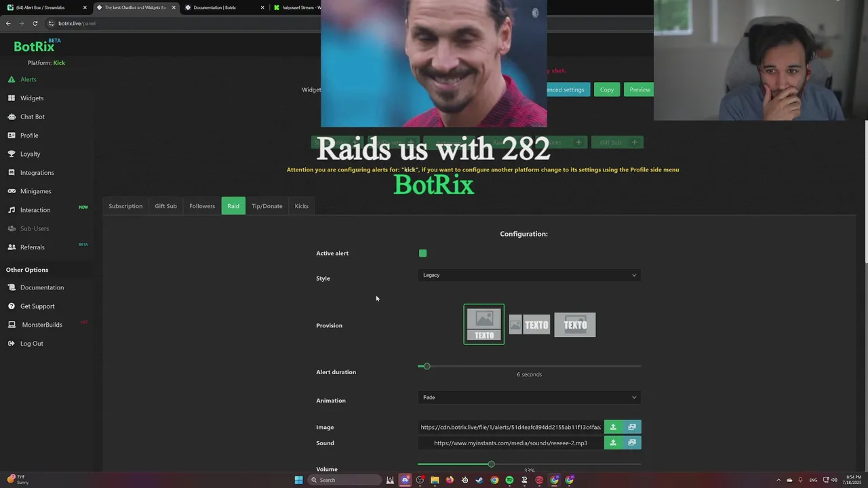Open Spotify from the taskbar
868x488 pixels.
pos(509,480)
